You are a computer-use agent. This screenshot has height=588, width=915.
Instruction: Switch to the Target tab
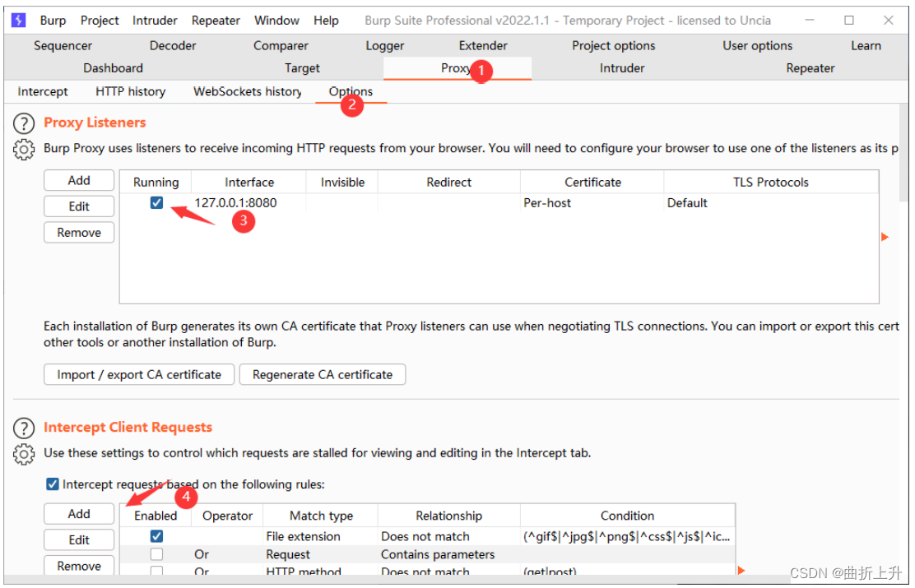tap(302, 68)
